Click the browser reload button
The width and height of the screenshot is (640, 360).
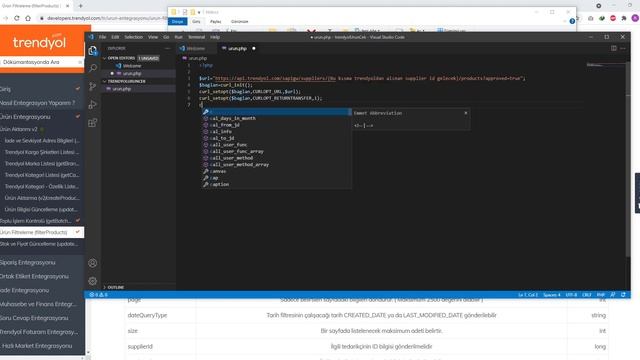[x=17, y=18]
